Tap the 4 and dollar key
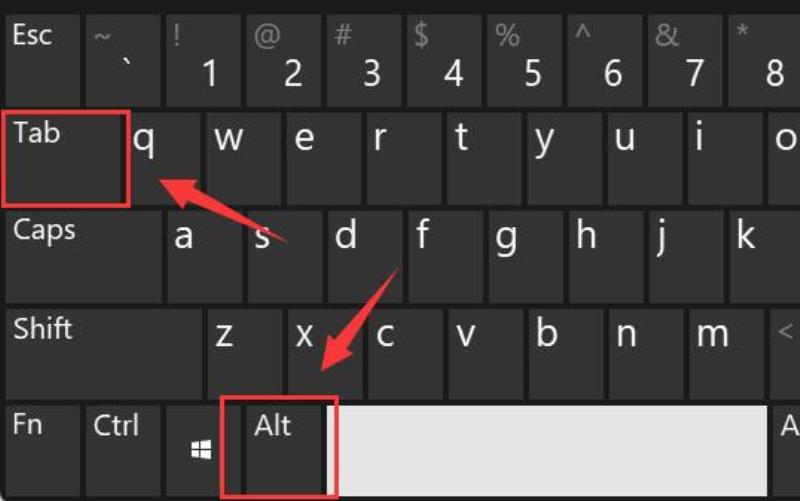 (444, 60)
